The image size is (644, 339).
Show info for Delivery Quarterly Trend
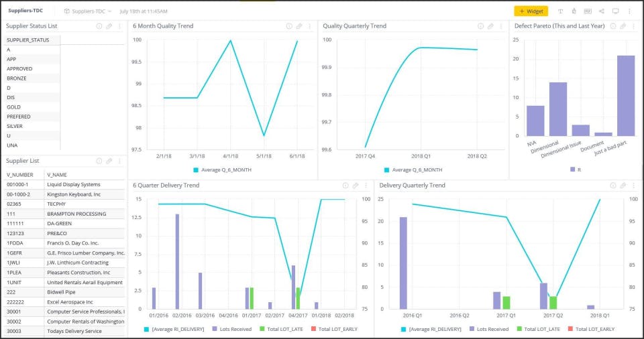click(x=612, y=186)
